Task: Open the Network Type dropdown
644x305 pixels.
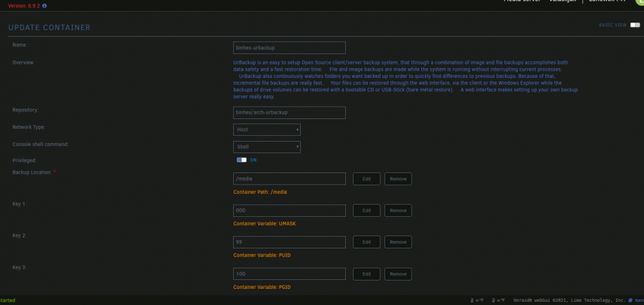Action: tap(267, 130)
